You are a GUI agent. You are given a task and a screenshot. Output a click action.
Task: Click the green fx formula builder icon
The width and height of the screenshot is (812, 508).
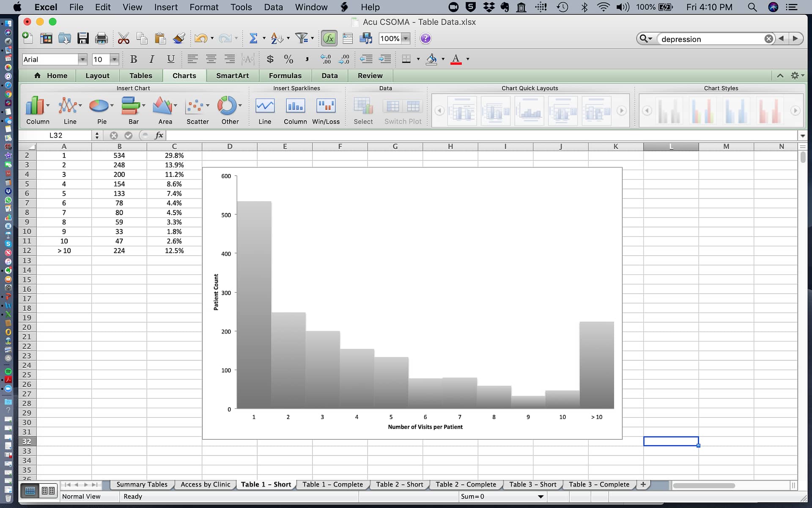point(329,39)
